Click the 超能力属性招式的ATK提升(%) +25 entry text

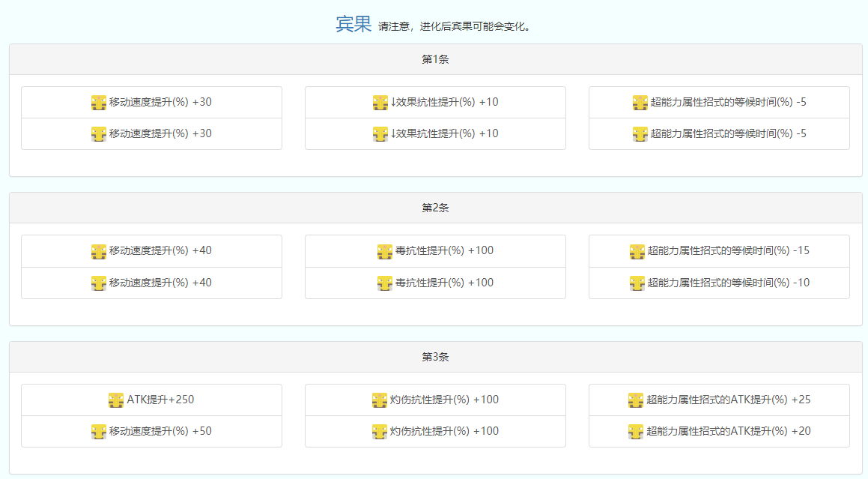pos(729,400)
